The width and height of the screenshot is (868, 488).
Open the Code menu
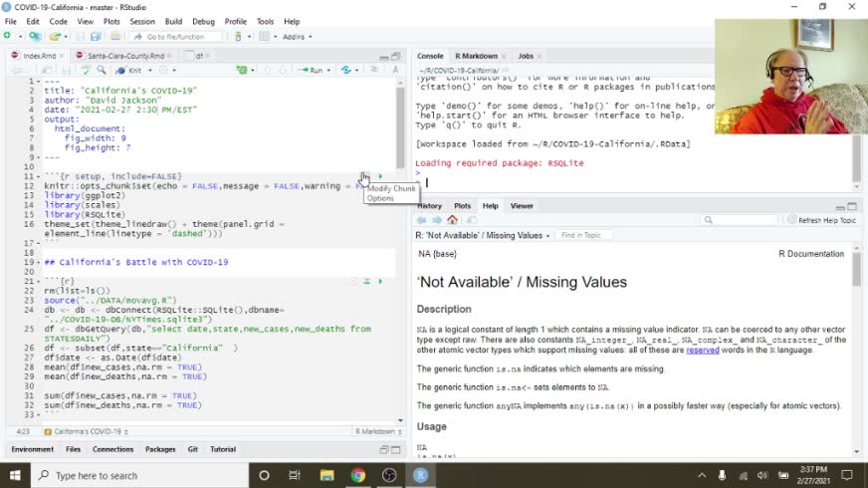[58, 22]
